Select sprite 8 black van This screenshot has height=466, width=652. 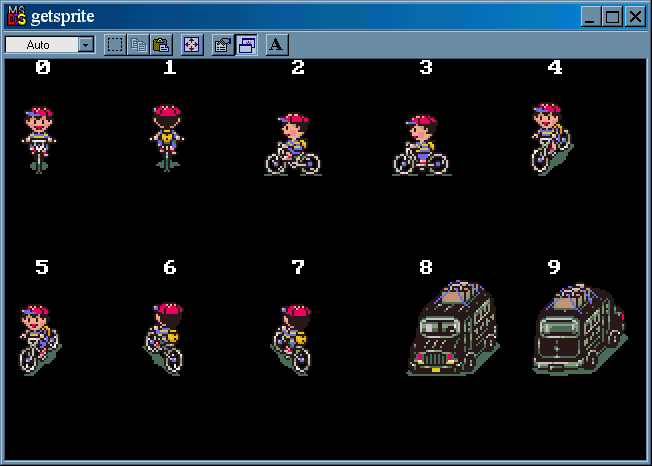[453, 328]
